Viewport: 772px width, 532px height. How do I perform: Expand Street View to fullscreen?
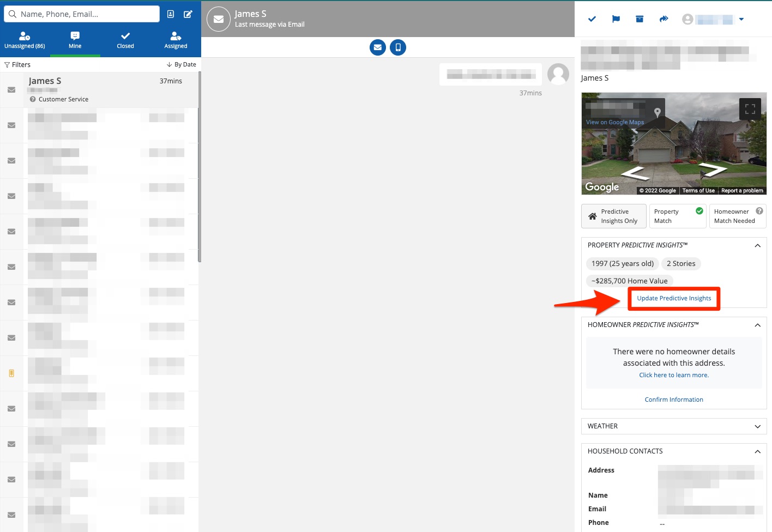750,109
